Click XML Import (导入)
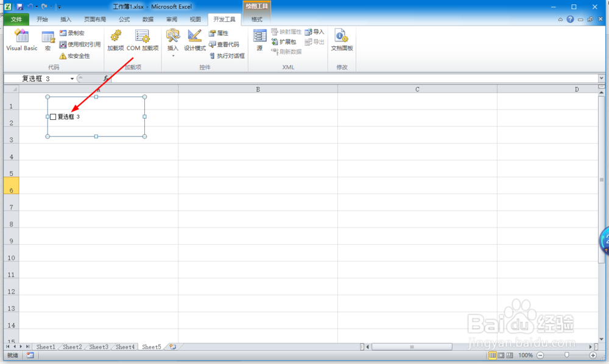The width and height of the screenshot is (609, 364). 314,32
